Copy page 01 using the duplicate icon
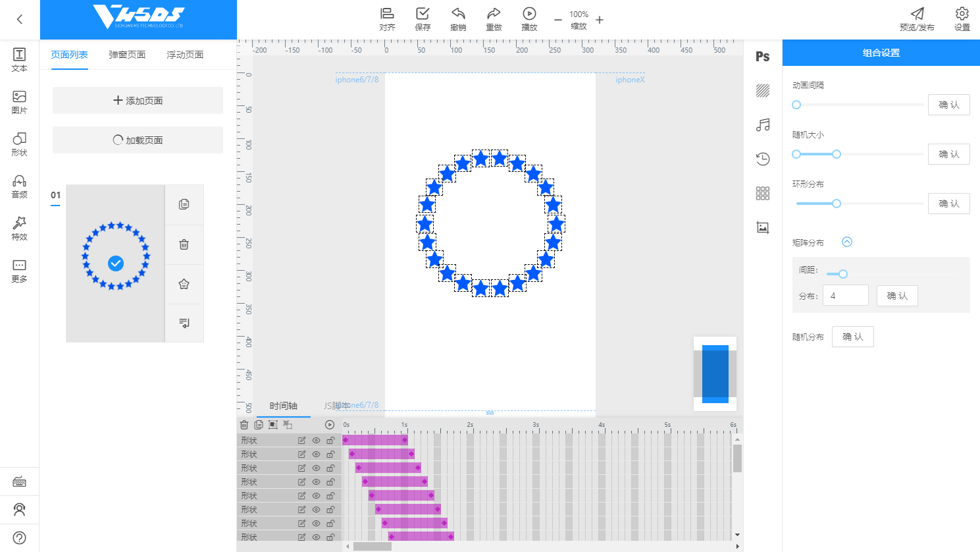 click(184, 204)
